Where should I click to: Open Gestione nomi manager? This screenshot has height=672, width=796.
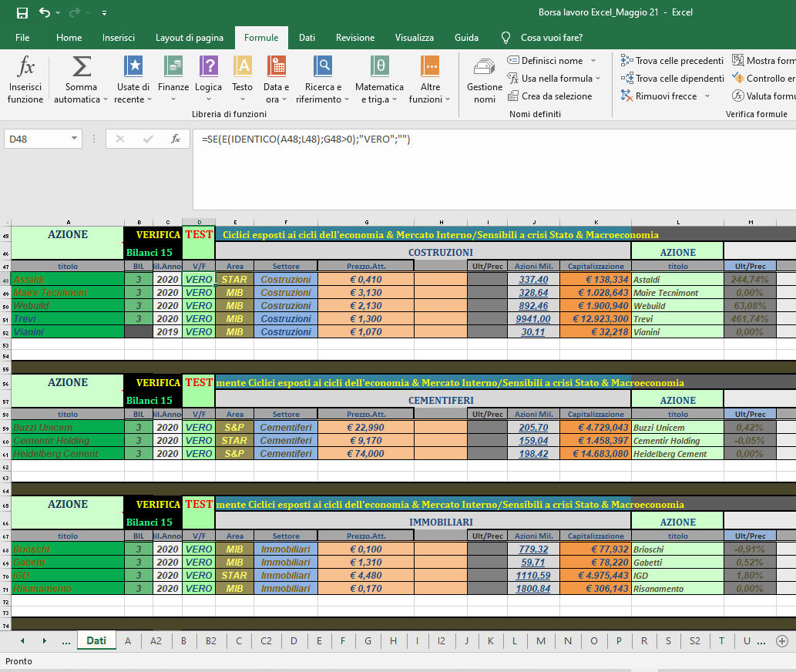tap(484, 80)
